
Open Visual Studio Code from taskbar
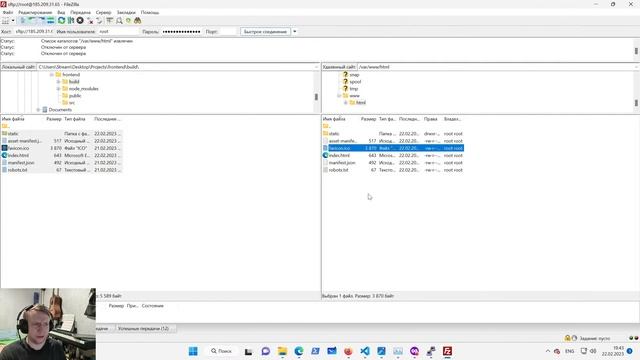[365, 351]
